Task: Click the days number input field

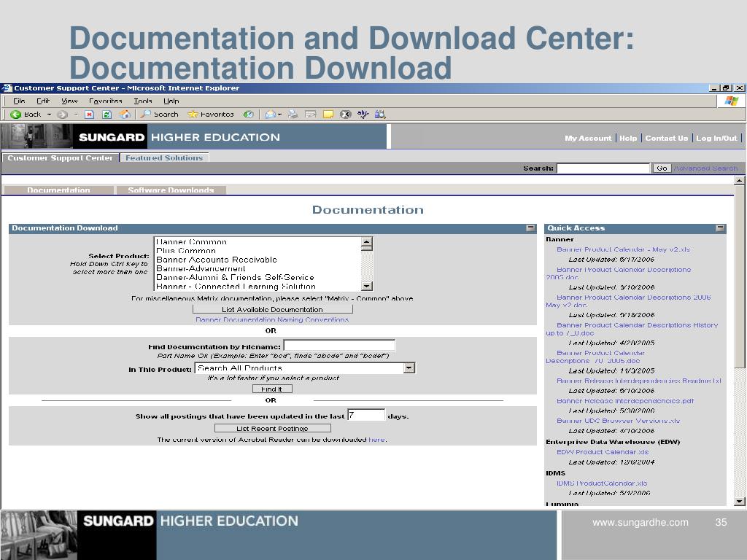Action: 366,415
